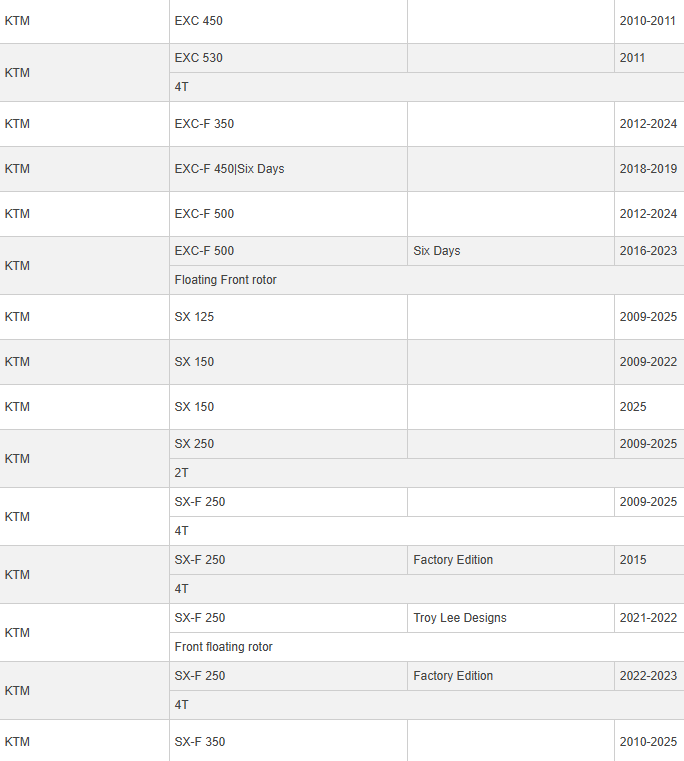Click the Floating Front rotor note
The image size is (684, 761).
[226, 280]
